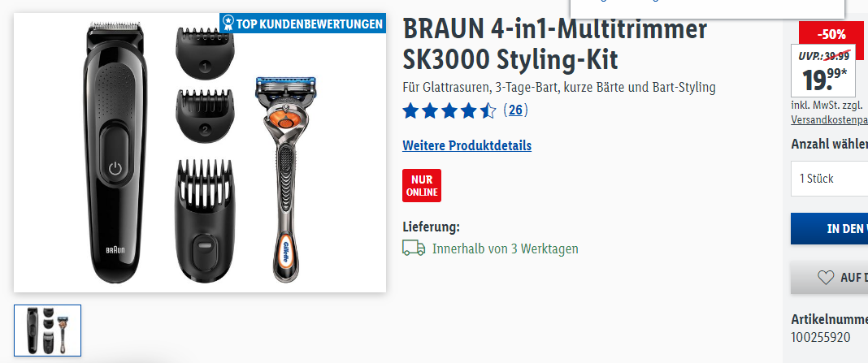Click the red -50% discount badge
Screen dimensions: 868x363
831,34
